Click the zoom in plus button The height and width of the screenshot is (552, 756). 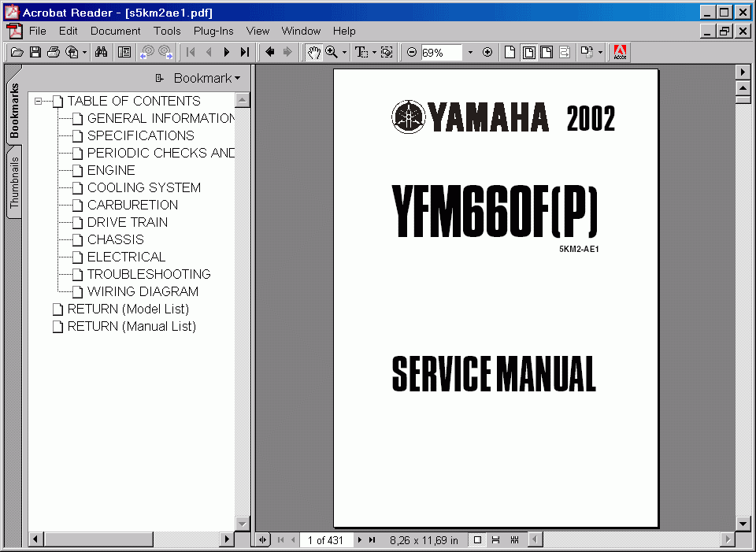487,53
